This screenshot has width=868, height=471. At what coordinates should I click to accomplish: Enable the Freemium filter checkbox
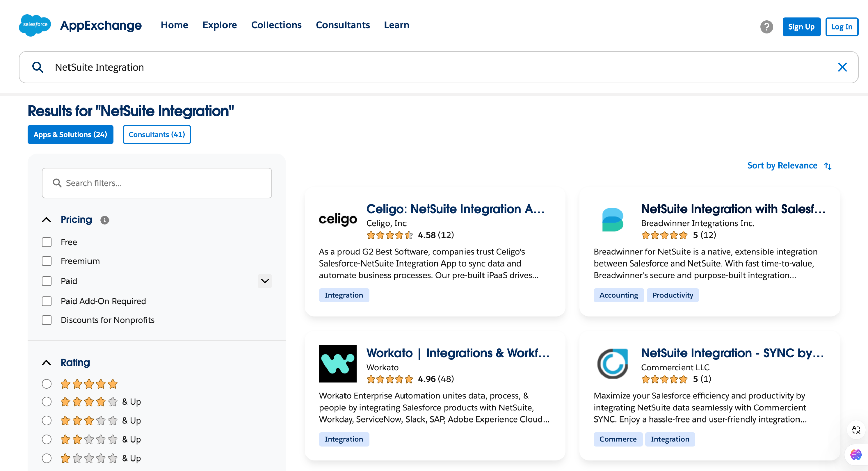click(46, 261)
